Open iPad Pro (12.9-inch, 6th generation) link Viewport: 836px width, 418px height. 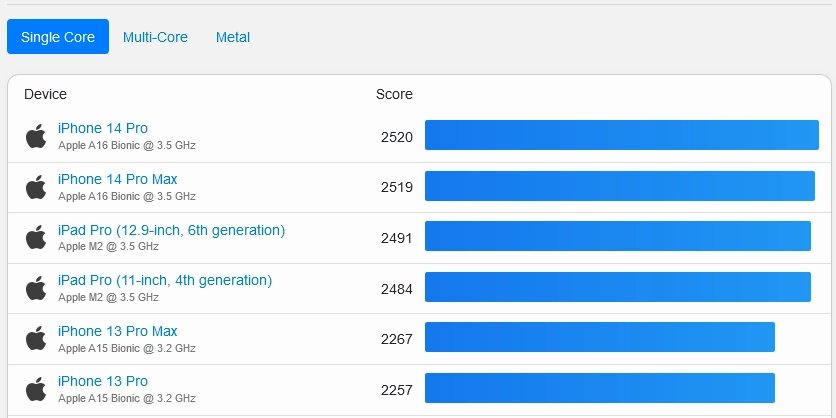coord(171,230)
